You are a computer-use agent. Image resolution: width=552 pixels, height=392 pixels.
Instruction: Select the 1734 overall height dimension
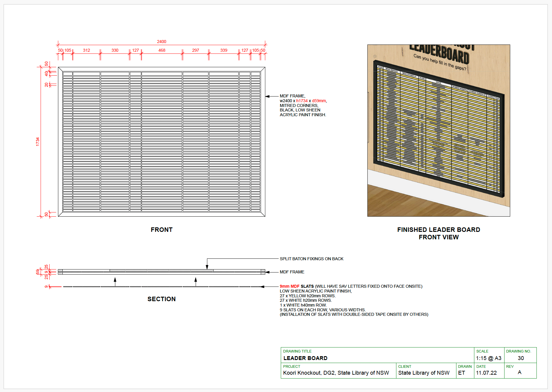pos(38,142)
